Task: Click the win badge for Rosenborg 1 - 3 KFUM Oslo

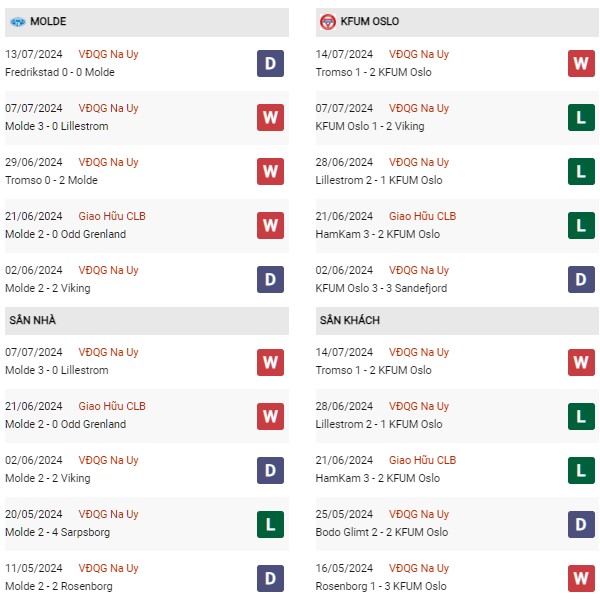Action: [581, 578]
